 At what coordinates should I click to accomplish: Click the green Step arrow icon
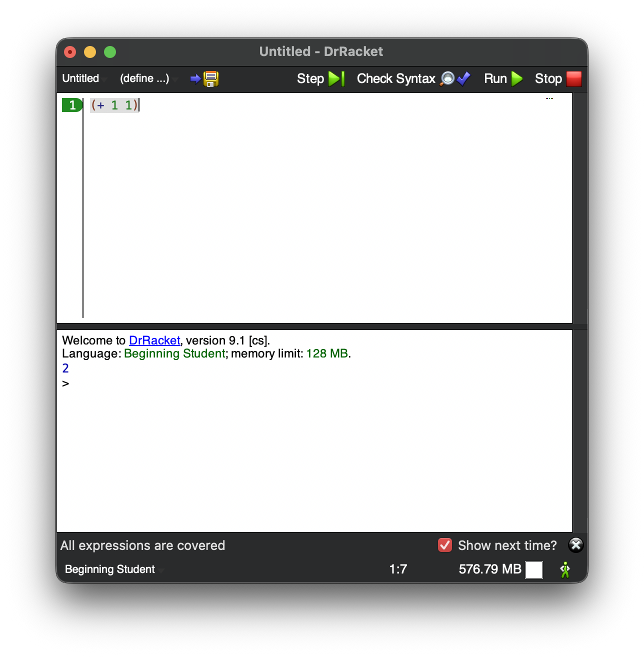[335, 79]
